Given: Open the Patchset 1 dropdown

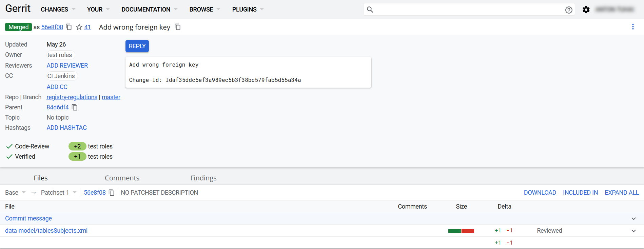Looking at the screenshot, I should pyautogui.click(x=59, y=193).
